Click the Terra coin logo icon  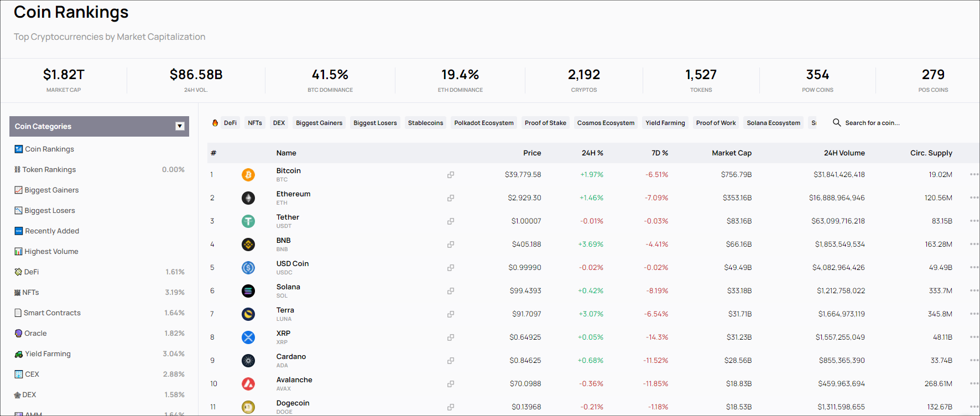click(248, 314)
